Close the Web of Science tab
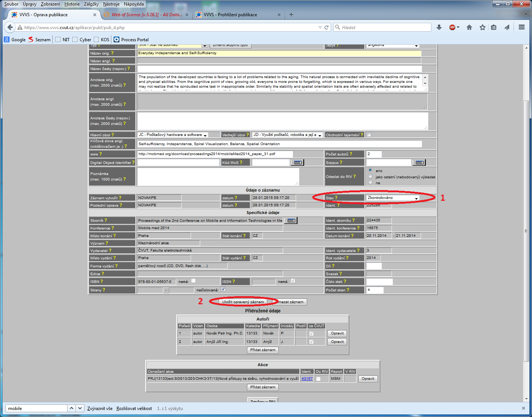532x417 pixels. pos(187,15)
